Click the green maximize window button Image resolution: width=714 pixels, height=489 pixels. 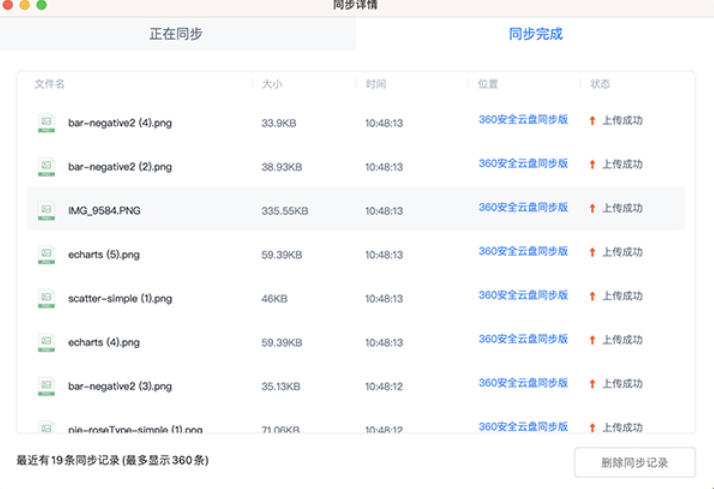pyautogui.click(x=42, y=5)
